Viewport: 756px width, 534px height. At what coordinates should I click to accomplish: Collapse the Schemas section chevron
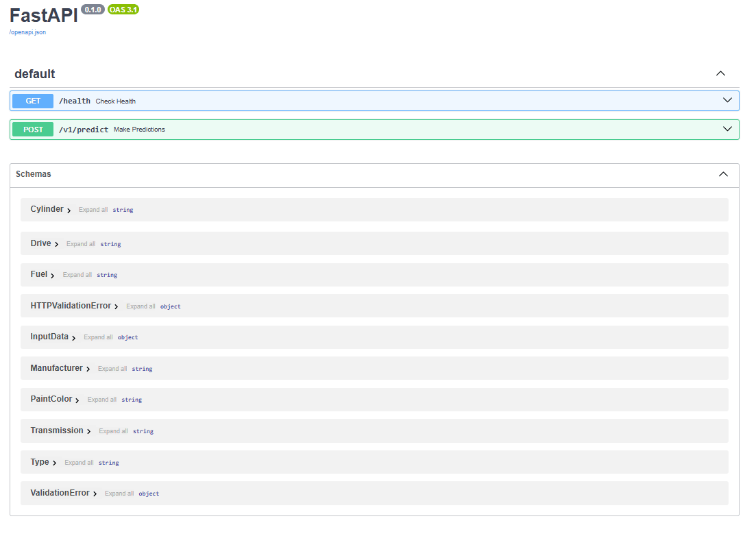[723, 174]
